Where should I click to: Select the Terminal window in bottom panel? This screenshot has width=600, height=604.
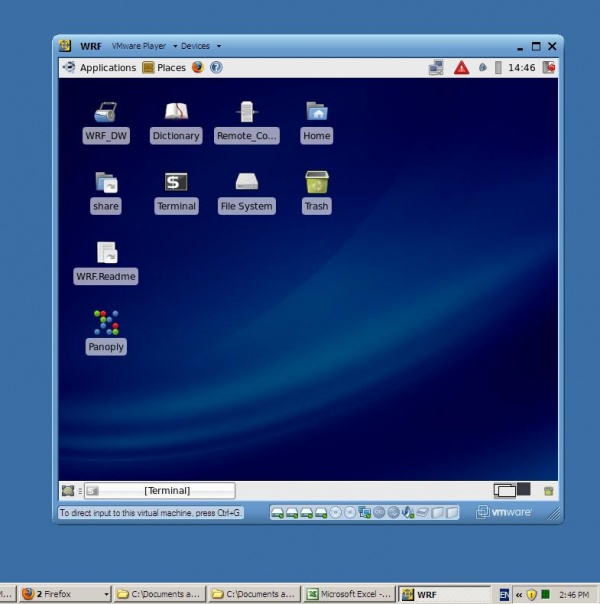160,491
